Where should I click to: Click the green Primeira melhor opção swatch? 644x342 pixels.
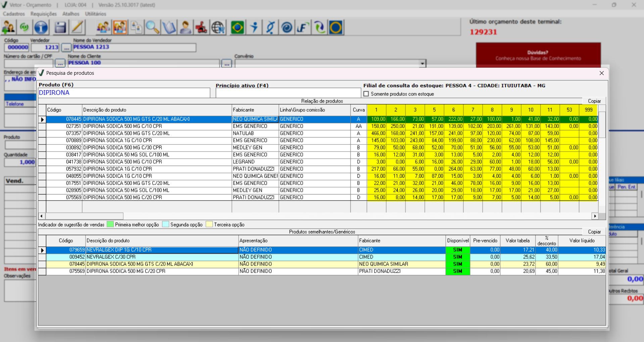tap(110, 224)
